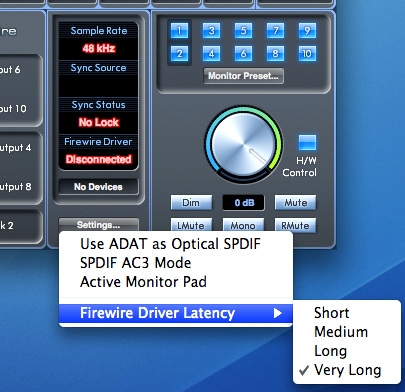Click the No Lock sync status
The image size is (405, 392).
(99, 123)
